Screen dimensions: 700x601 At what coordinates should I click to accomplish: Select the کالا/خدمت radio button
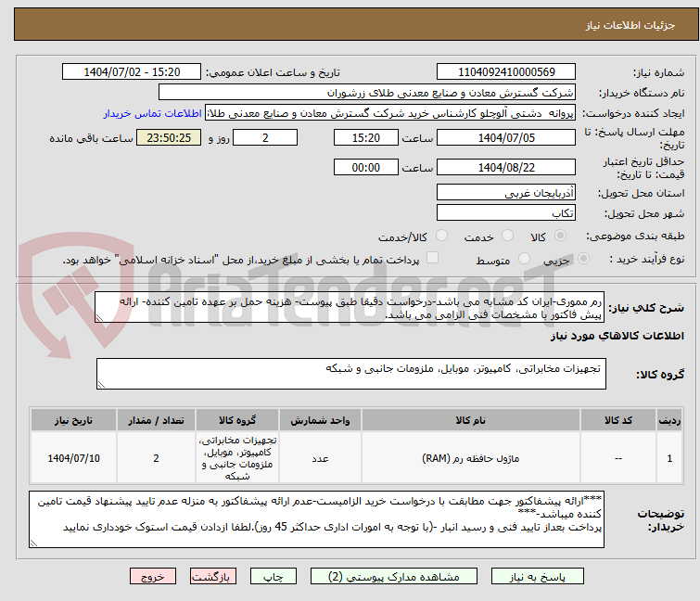pos(441,236)
